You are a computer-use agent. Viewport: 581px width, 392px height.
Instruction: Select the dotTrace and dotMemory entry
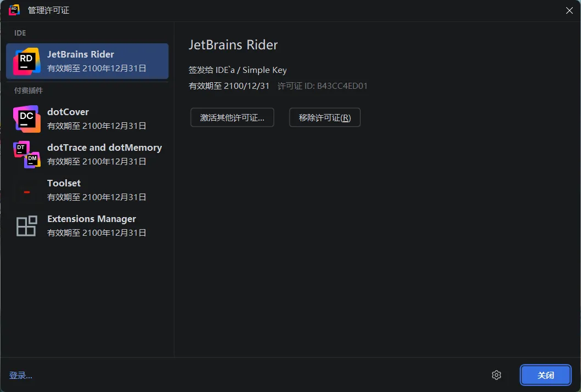pos(88,155)
